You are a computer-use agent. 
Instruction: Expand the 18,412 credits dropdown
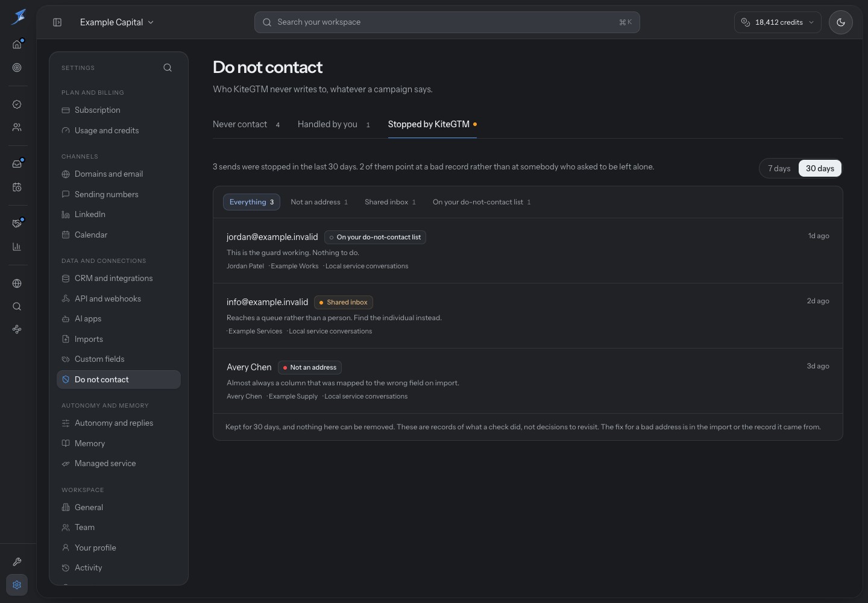click(778, 22)
